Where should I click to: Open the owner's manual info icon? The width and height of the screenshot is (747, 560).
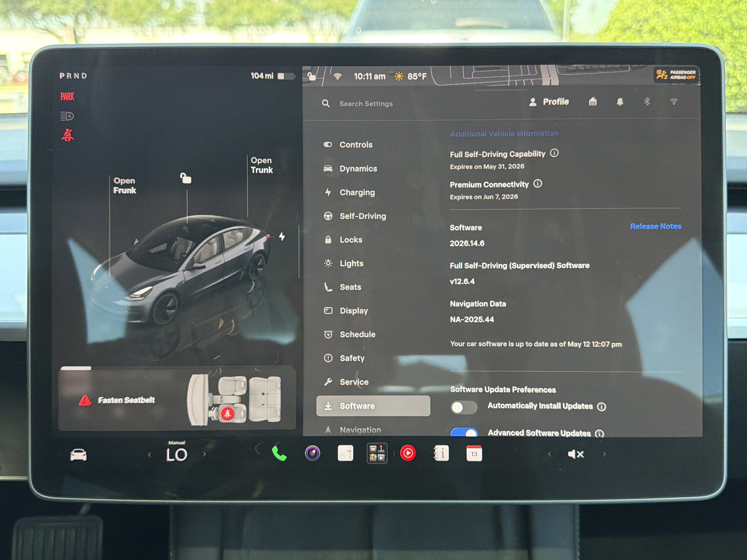coord(441,453)
